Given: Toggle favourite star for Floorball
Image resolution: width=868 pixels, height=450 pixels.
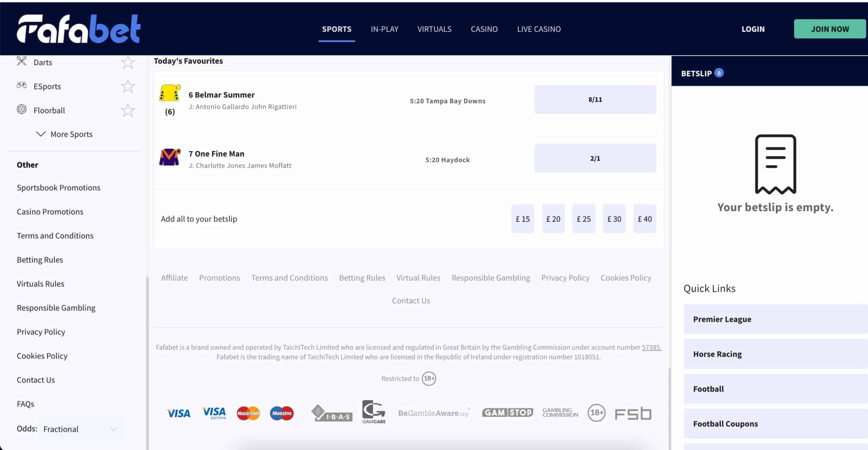Looking at the screenshot, I should pyautogui.click(x=128, y=111).
